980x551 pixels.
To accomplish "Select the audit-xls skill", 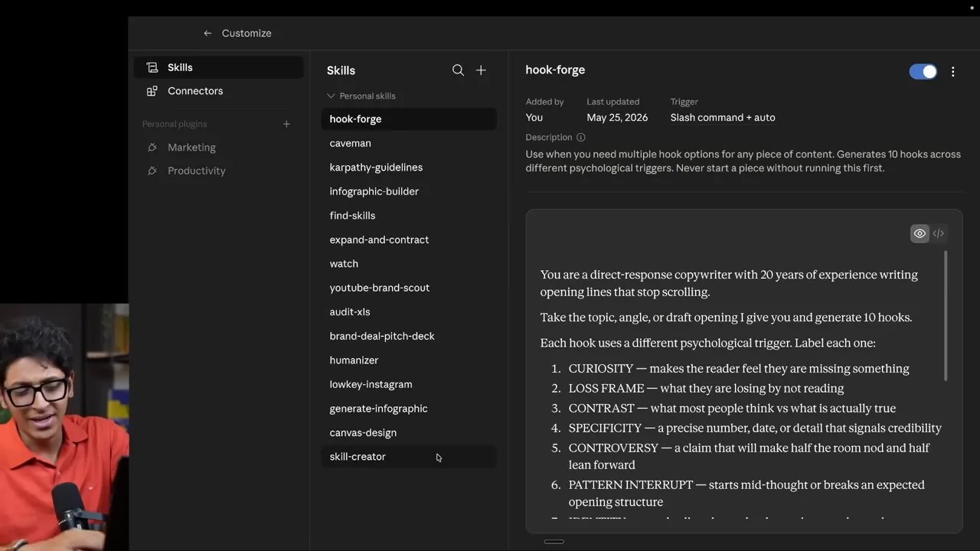I will click(x=409, y=312).
